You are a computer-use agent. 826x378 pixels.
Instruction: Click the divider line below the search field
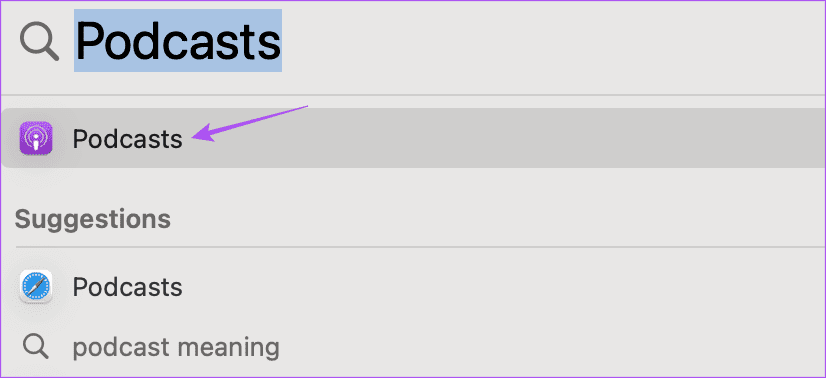pos(413,95)
